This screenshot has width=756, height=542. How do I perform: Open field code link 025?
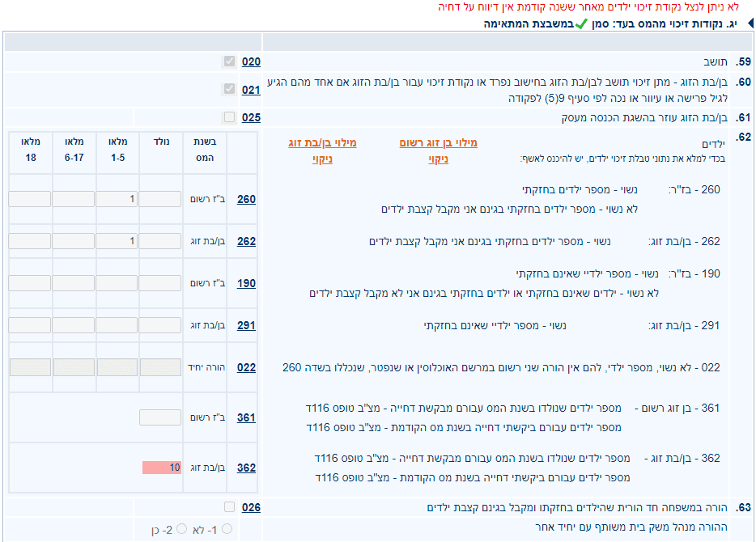click(251, 117)
